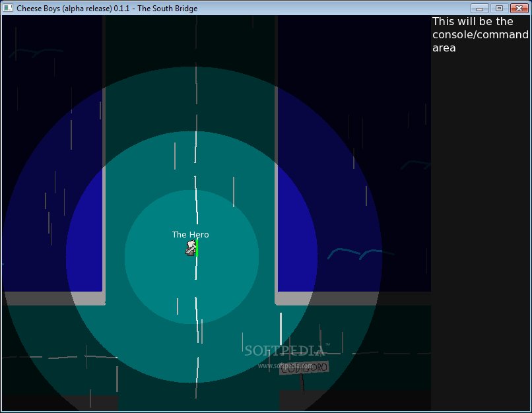Click the Cheese Boys window title icon
Image resolution: width=532 pixels, height=413 pixels.
click(x=8, y=8)
